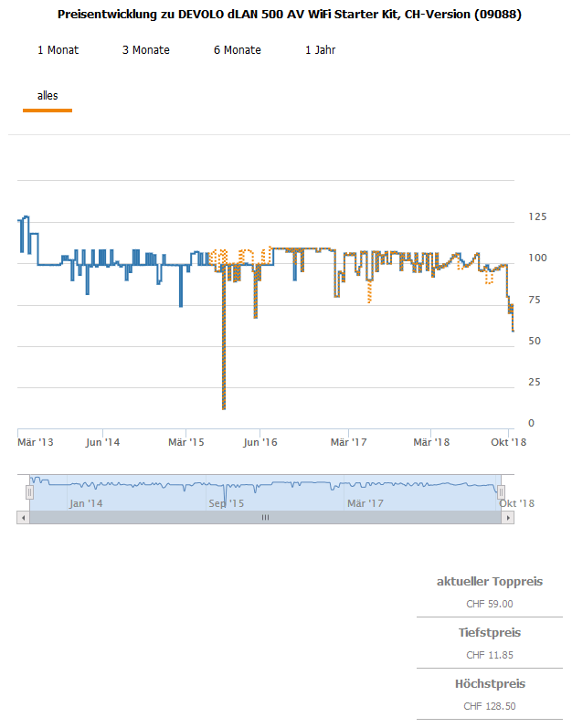Viewport: 572px width, 728px height.
Task: Select the 1 Monat time range
Action: coord(58,50)
